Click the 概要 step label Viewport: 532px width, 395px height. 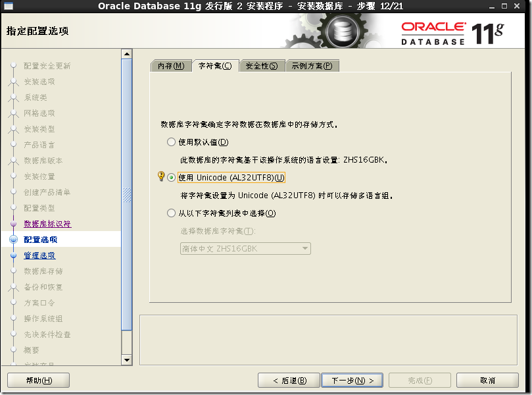pyautogui.click(x=31, y=350)
